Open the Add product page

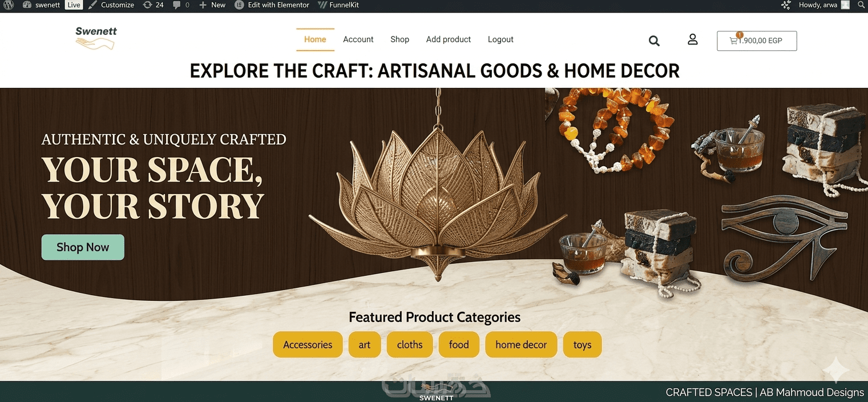(449, 39)
